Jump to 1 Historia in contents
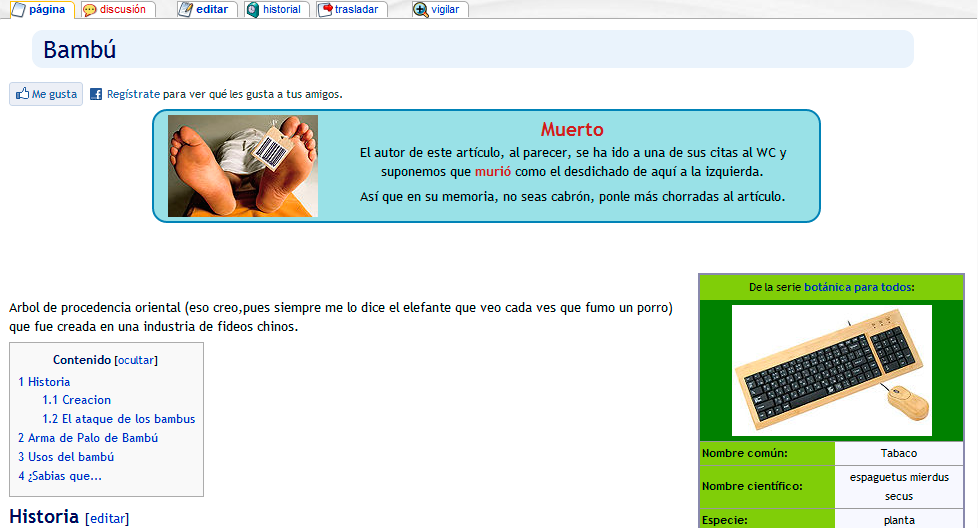Screen dimensions: 978x528 click(44, 382)
